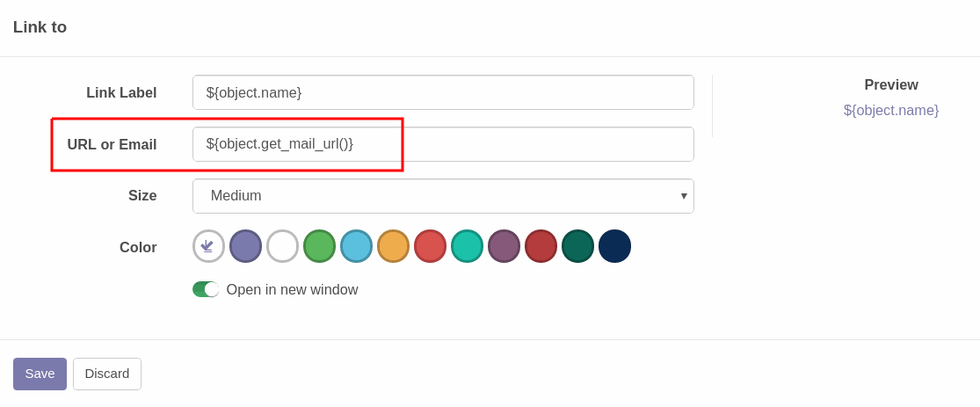Pick the bright red color swatch
Viewport: 980px width, 407px height.
click(430, 246)
